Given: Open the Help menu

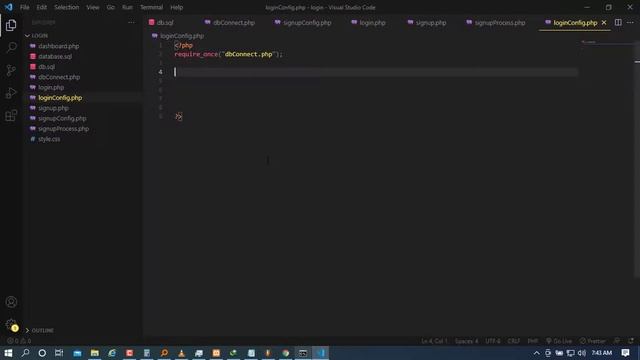Looking at the screenshot, I should tap(176, 7).
